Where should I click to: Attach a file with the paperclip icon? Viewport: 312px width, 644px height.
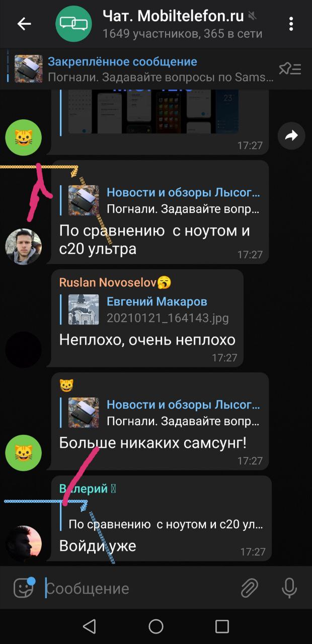[x=249, y=588]
